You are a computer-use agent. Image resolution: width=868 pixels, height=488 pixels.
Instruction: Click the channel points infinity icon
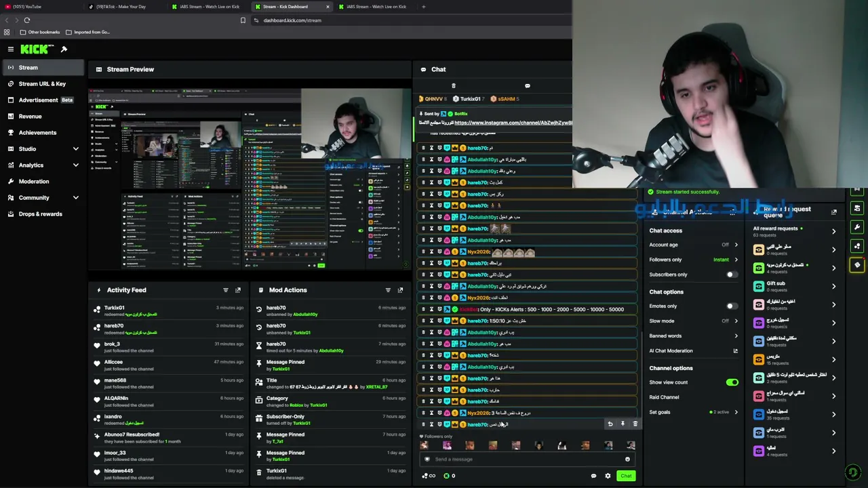tap(429, 476)
